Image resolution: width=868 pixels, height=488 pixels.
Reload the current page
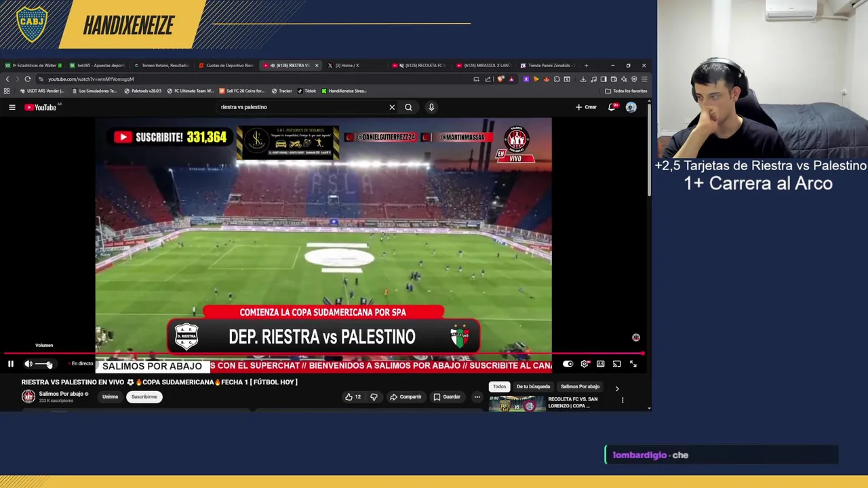click(28, 79)
